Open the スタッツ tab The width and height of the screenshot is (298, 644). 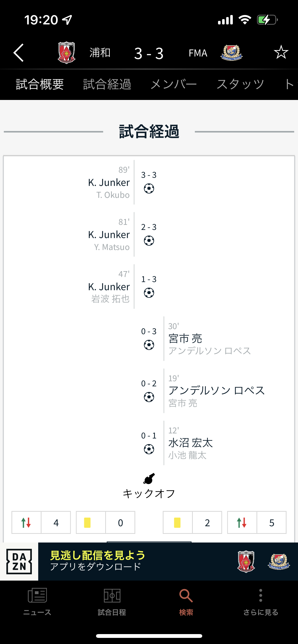(240, 84)
